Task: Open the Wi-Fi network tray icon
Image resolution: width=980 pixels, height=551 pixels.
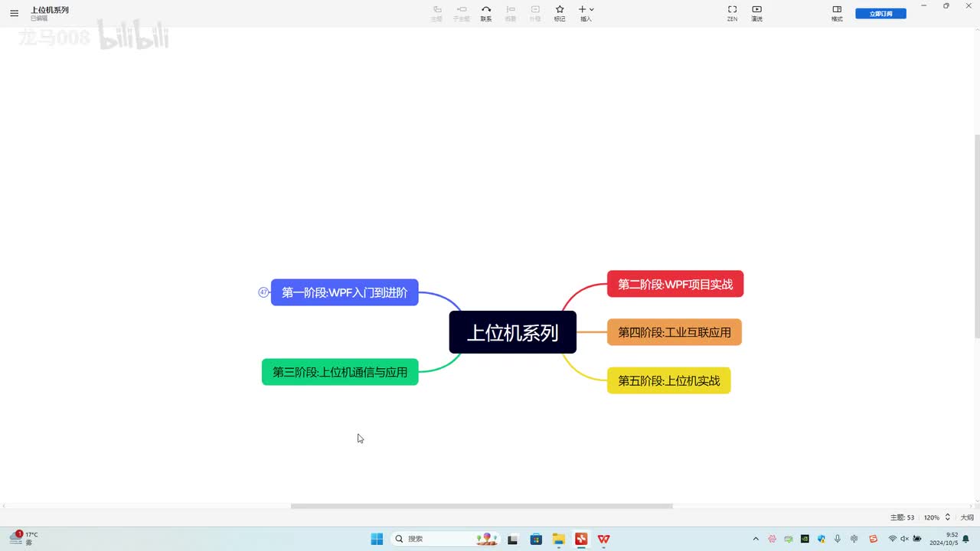Action: (x=892, y=539)
